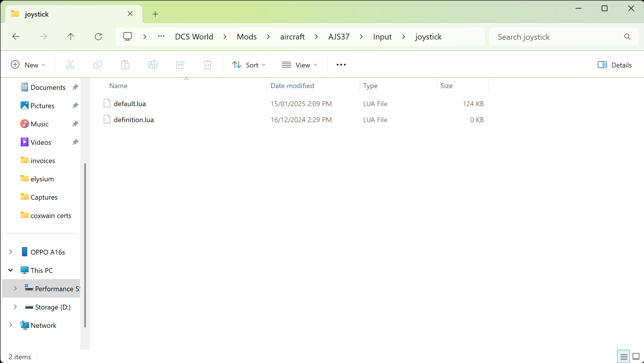644x363 pixels.
Task: Open the Sort dropdown
Action: point(249,65)
